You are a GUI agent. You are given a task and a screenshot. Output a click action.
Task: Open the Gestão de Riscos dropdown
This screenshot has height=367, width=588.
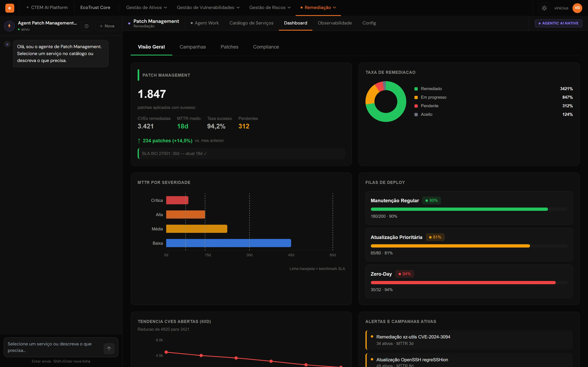click(270, 8)
